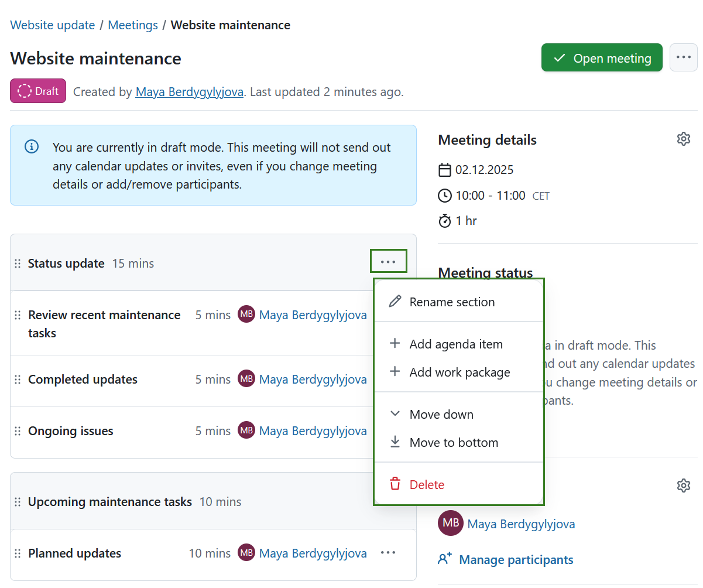Open Meeting details settings via the gear icon
Image resolution: width=703 pixels, height=588 pixels.
[x=683, y=139]
